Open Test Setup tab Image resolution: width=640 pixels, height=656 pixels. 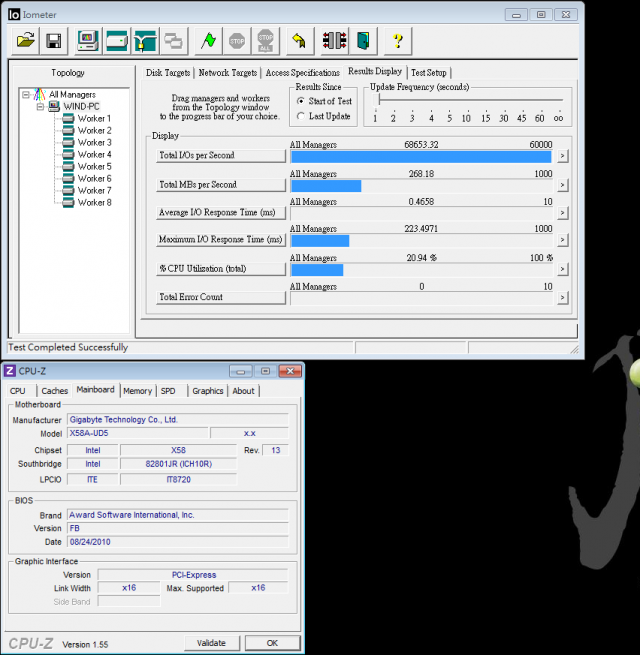(x=429, y=73)
